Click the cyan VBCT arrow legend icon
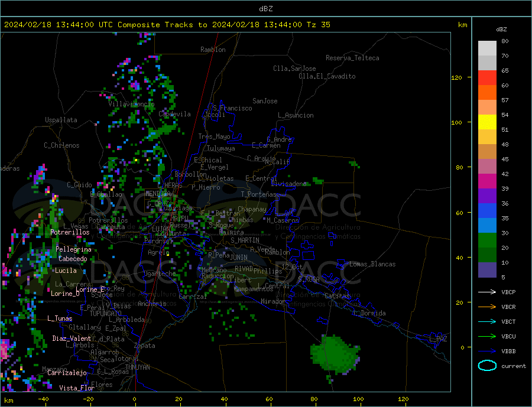532x407 pixels. [487, 321]
